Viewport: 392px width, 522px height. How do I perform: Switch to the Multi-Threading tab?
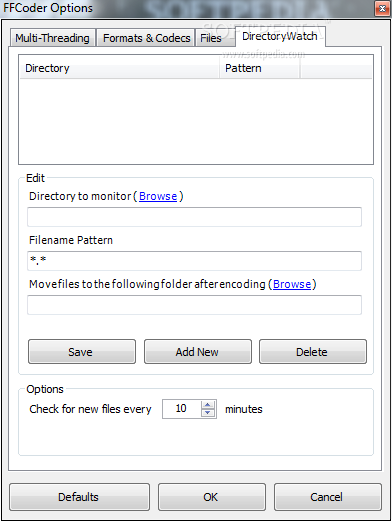(53, 38)
